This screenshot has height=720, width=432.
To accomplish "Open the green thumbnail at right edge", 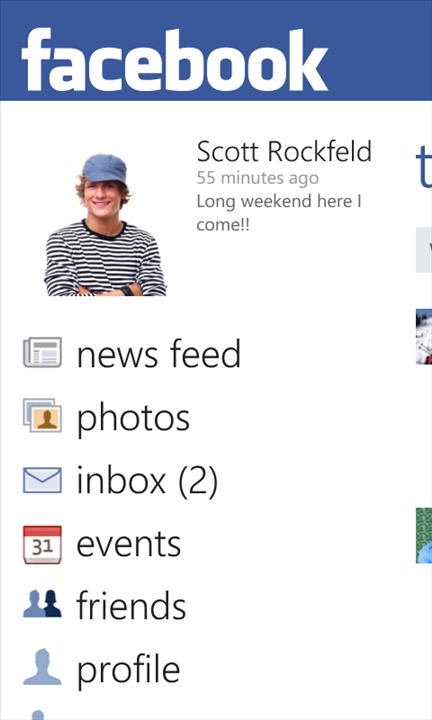I will click(x=424, y=535).
